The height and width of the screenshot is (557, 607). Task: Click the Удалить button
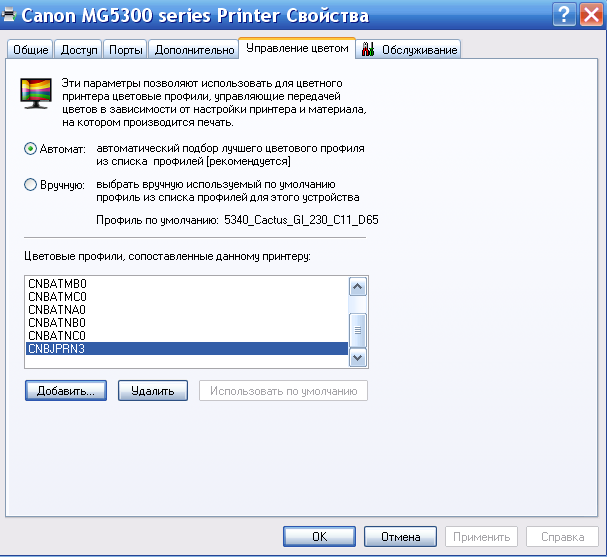pyautogui.click(x=153, y=391)
